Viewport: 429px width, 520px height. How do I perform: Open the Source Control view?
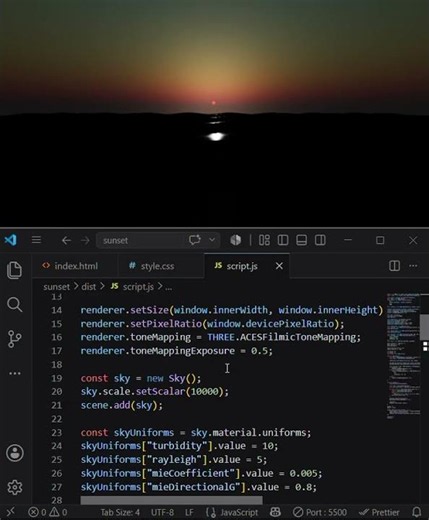14,339
